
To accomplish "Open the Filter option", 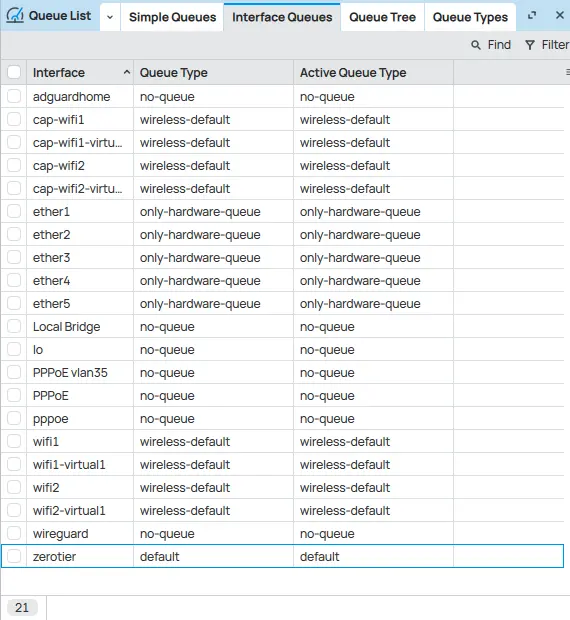I will (547, 45).
